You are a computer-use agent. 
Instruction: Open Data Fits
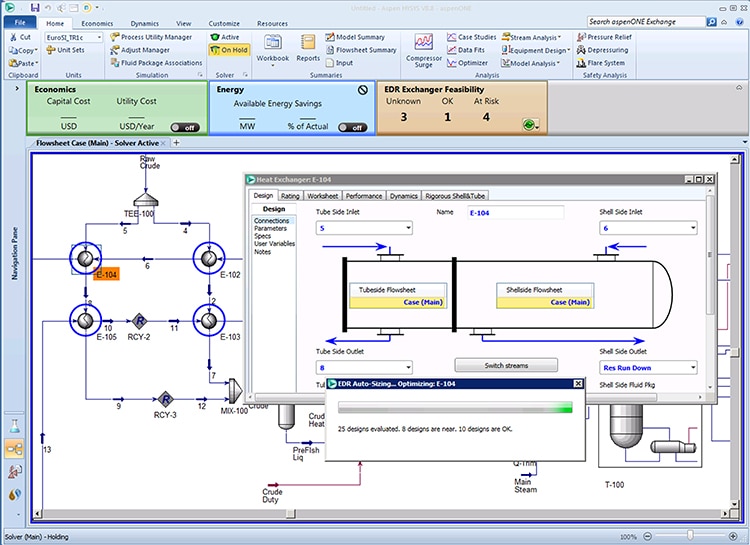[x=466, y=50]
